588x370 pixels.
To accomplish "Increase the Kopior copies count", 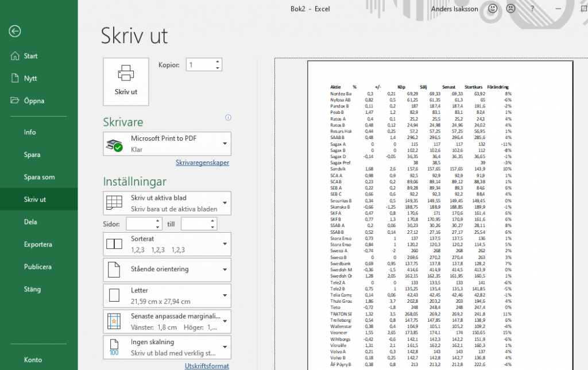I will point(218,61).
